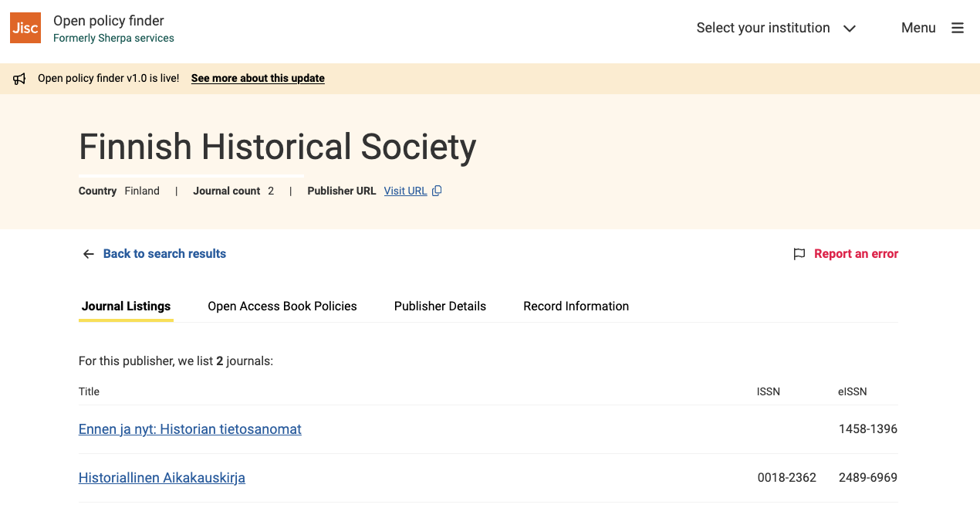
Task: Click the For this publisher, we list 2 journals text
Action: coord(176,361)
